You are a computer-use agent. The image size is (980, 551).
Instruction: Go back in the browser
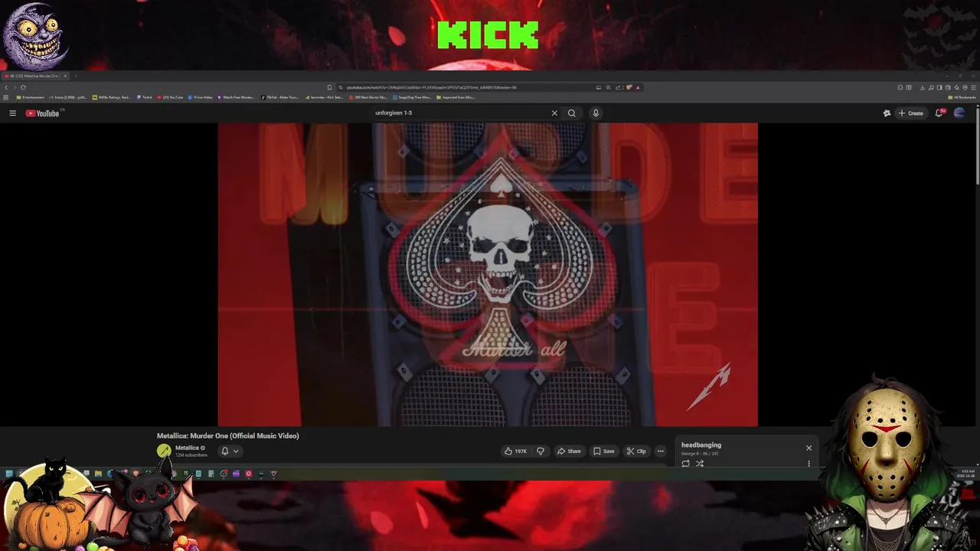[6, 87]
